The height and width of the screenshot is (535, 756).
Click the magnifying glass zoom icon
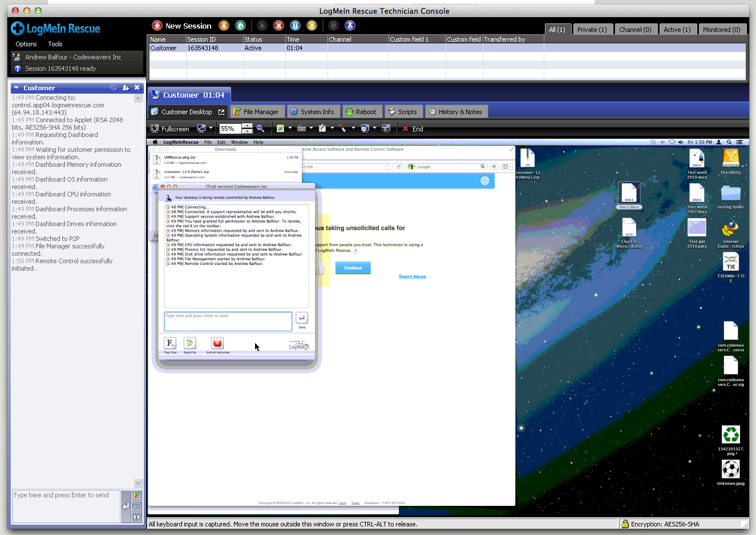260,128
